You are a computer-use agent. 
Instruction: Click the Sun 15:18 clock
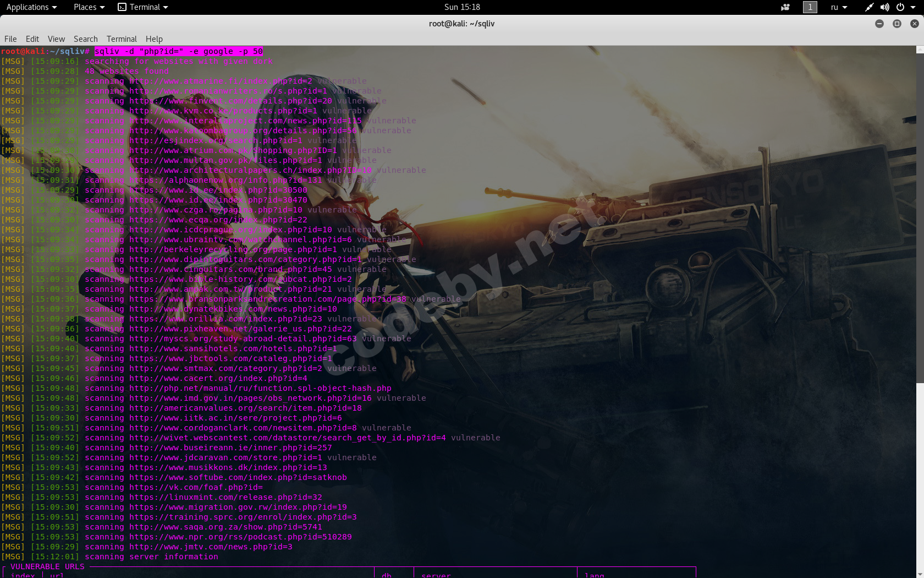462,7
